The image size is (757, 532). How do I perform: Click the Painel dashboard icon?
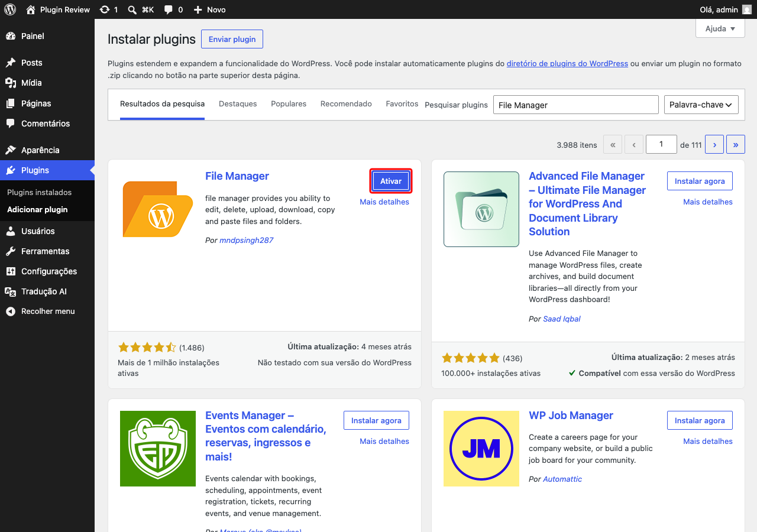[11, 36]
